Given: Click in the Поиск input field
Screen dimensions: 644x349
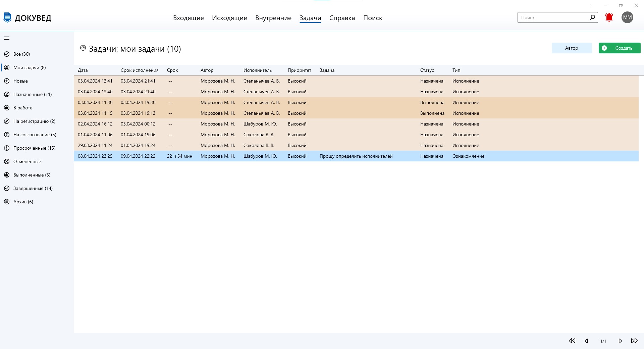Looking at the screenshot, I should 553,17.
